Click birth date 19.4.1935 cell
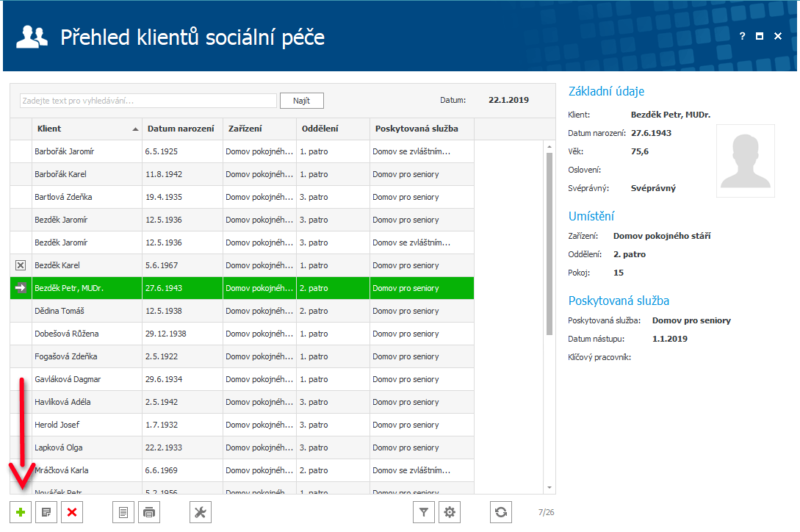The height and width of the screenshot is (532, 800). [183, 197]
